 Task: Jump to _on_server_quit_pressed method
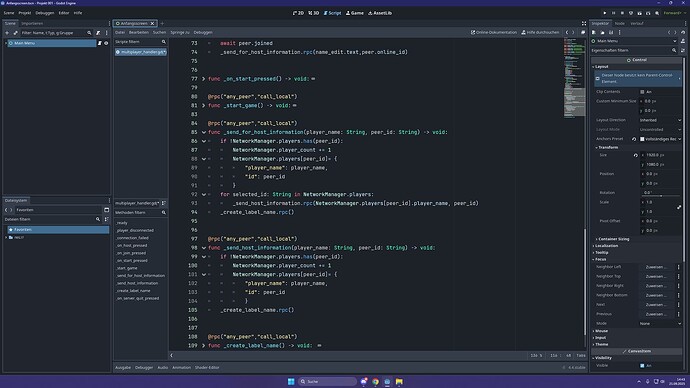point(137,298)
